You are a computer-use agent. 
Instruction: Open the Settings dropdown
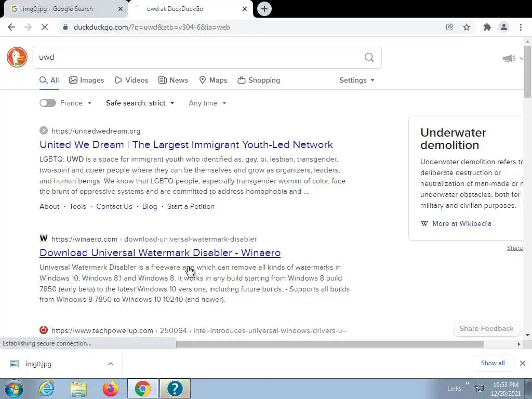click(356, 81)
